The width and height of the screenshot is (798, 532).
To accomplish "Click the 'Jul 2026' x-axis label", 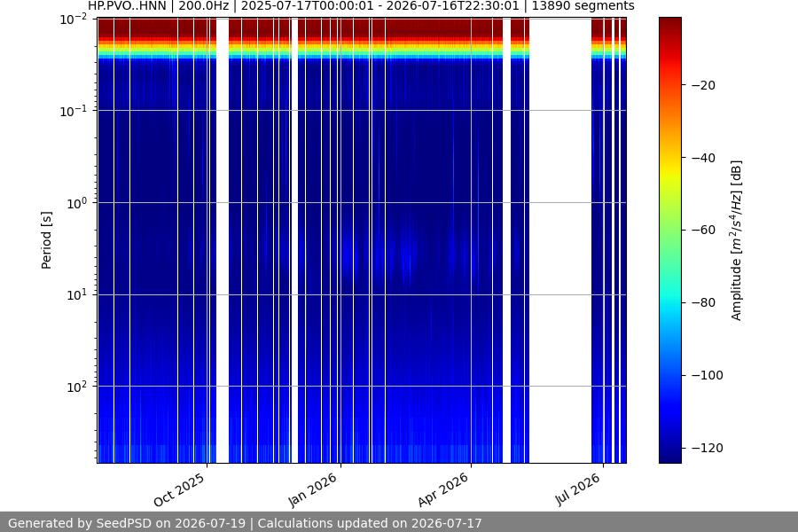I will click(577, 489).
